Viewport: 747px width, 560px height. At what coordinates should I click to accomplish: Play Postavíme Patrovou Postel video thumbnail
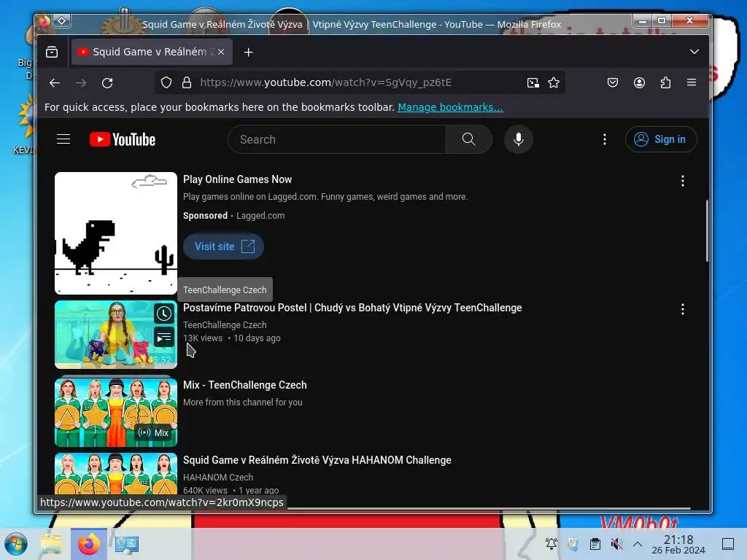click(x=116, y=335)
